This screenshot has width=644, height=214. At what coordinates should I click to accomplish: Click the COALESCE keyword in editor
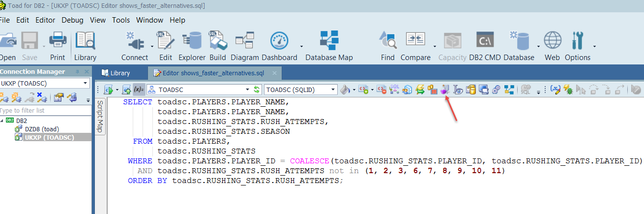pos(310,160)
